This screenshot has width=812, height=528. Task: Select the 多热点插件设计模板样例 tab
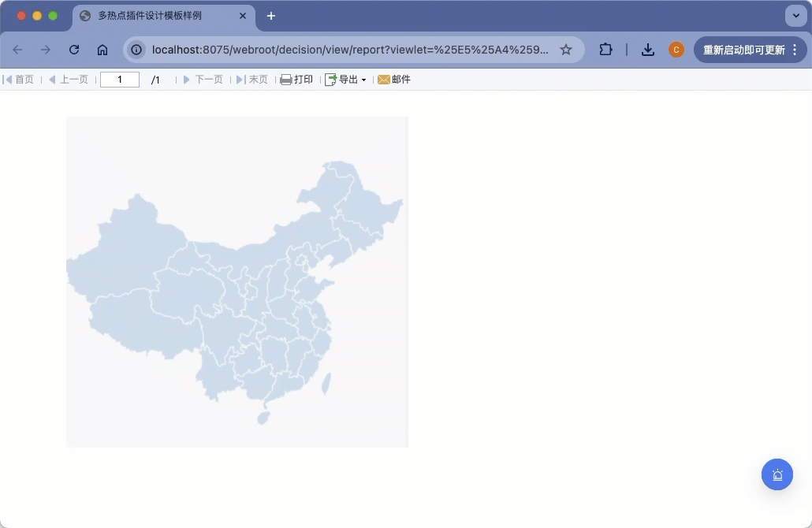[x=163, y=16]
